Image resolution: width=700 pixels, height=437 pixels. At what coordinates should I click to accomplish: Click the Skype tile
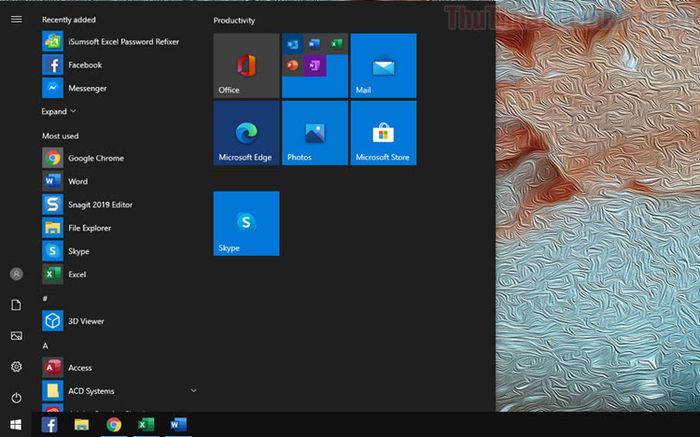246,224
